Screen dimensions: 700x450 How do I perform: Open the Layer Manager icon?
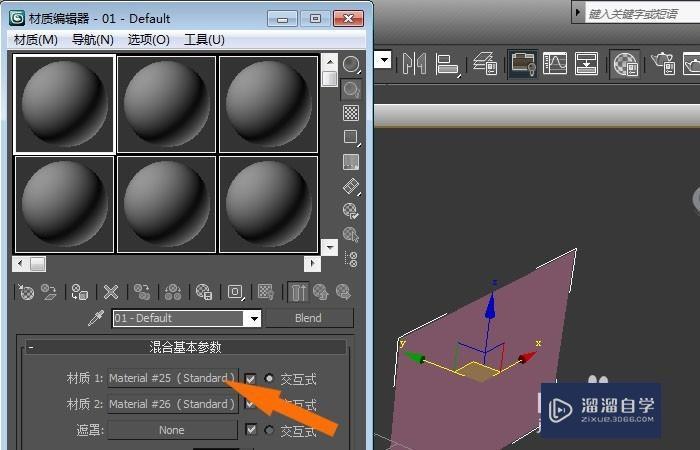click(x=485, y=63)
